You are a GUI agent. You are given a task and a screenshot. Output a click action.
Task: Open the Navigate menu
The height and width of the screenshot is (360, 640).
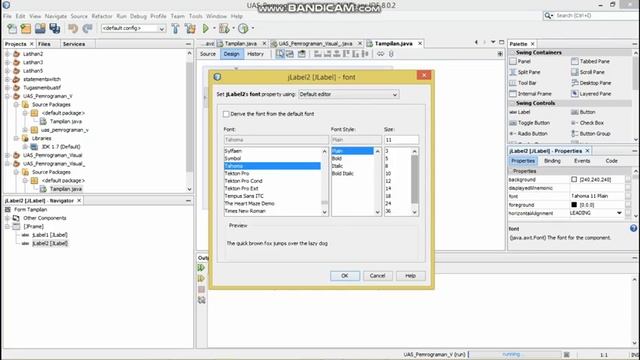(x=56, y=16)
